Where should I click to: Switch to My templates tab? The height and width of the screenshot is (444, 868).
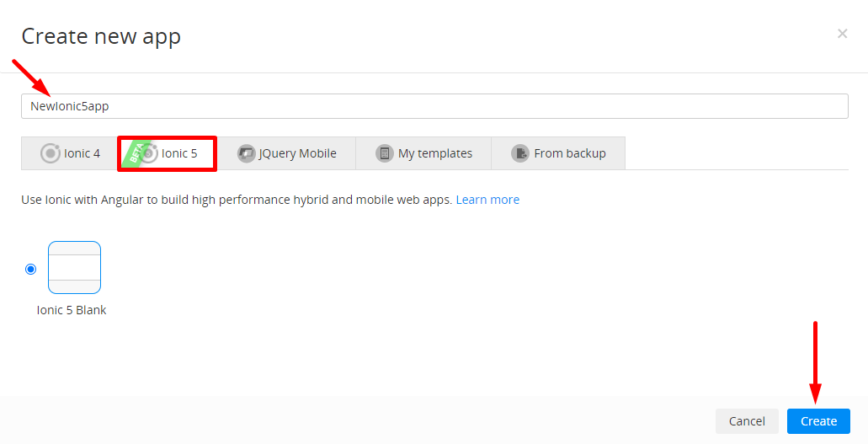[x=424, y=153]
